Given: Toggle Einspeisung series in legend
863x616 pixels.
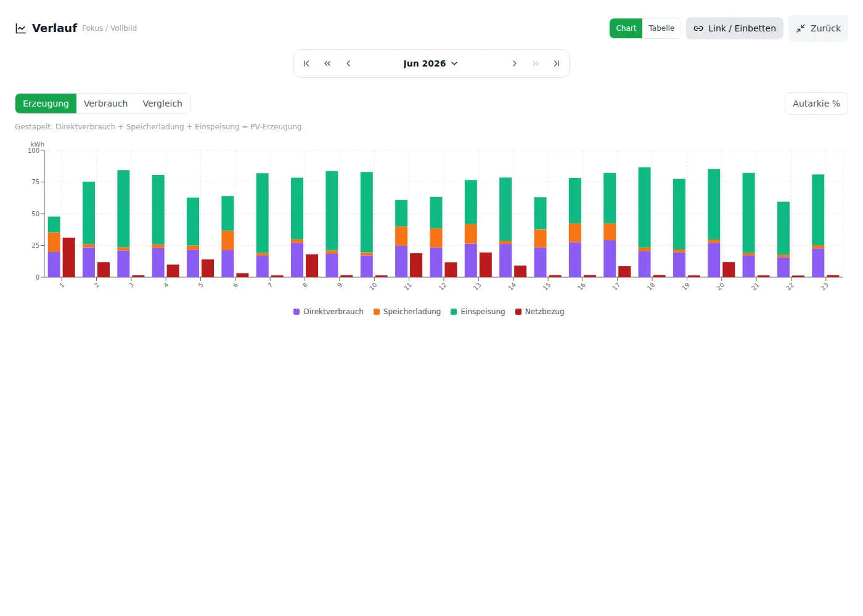Looking at the screenshot, I should tap(478, 312).
